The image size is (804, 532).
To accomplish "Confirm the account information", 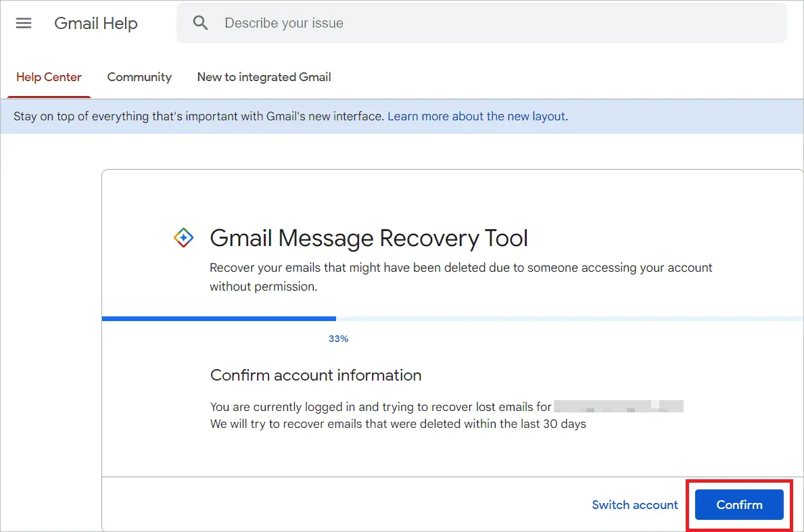I will [739, 505].
